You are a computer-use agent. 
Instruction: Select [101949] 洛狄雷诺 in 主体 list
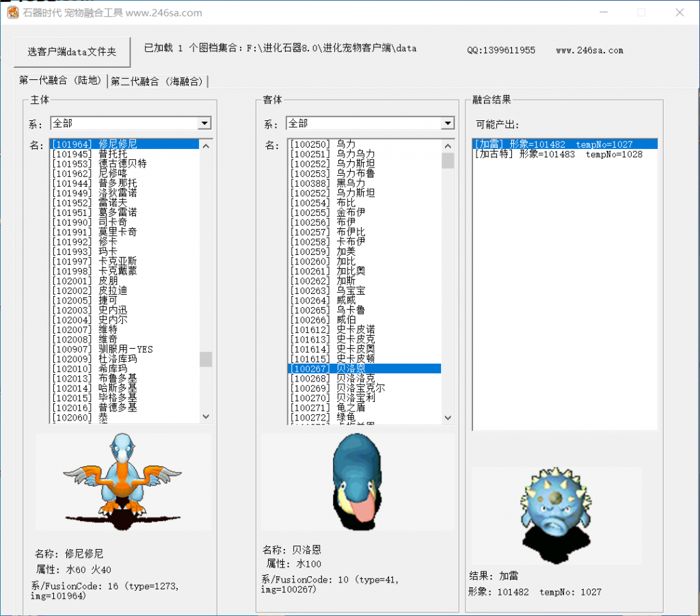coord(124,193)
